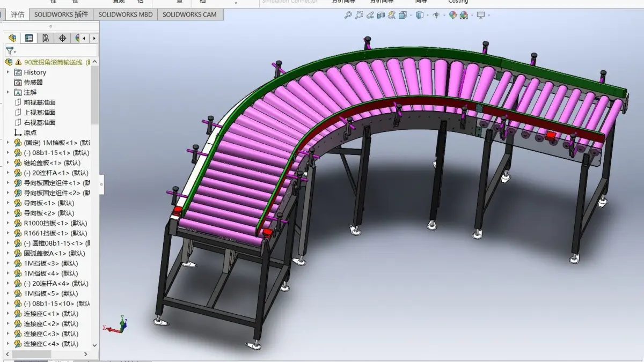
Task: Switch to the SOLIDWORKS CAM tab
Action: [x=189, y=14]
